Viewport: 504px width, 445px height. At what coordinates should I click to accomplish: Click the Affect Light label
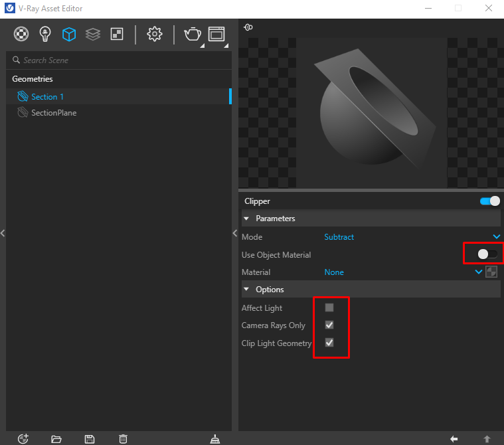point(262,308)
